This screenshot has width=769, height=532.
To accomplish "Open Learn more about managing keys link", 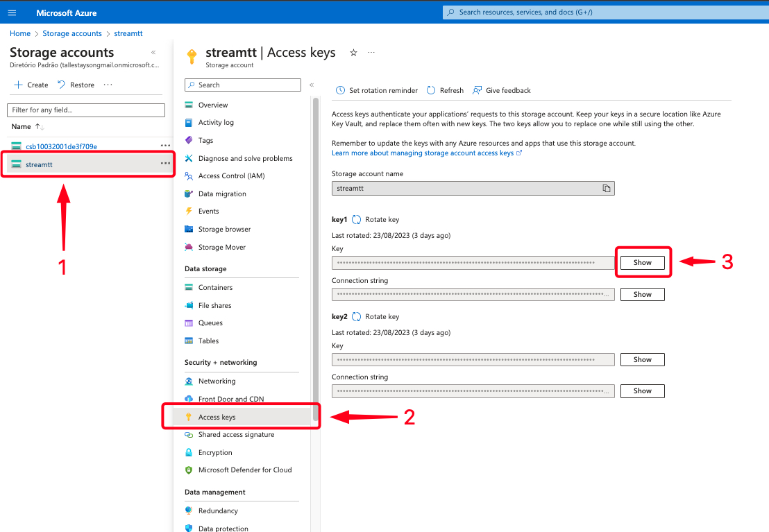I will click(x=423, y=153).
